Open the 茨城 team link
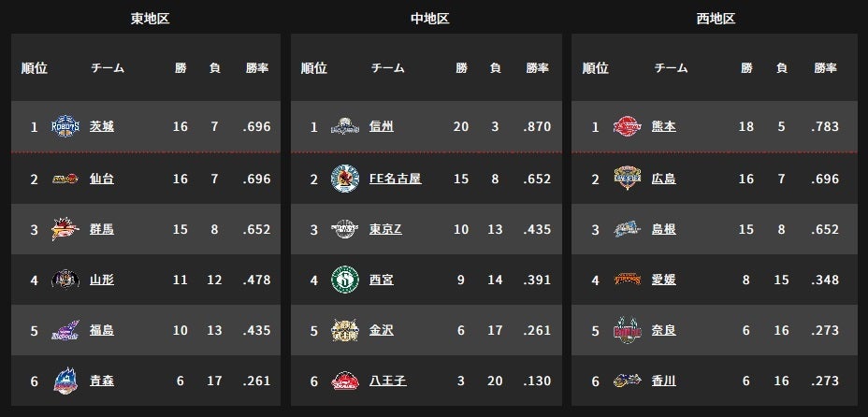This screenshot has width=868, height=417. [102, 126]
